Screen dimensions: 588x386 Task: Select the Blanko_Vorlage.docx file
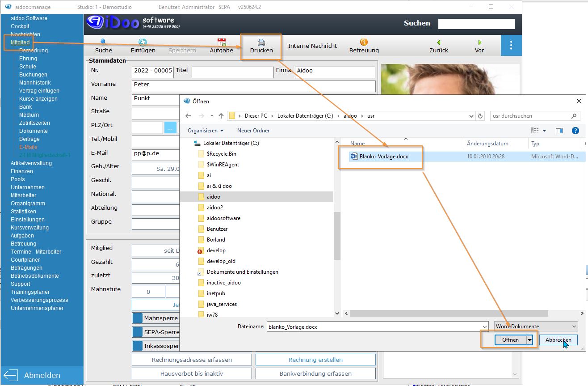point(383,157)
